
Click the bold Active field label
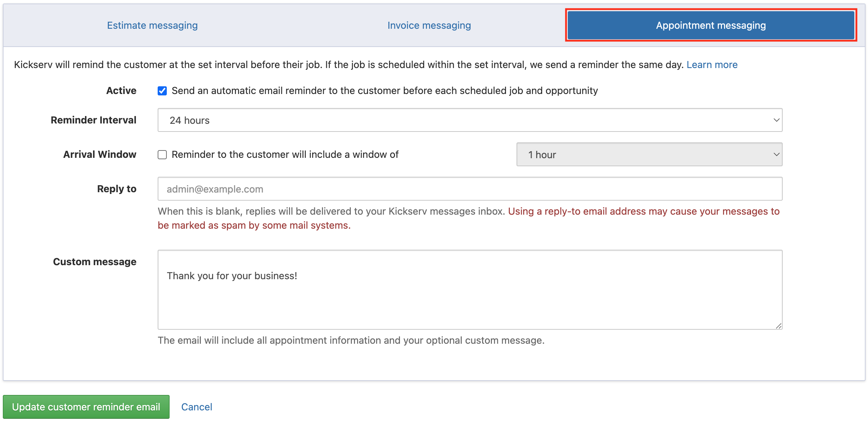[x=121, y=91]
